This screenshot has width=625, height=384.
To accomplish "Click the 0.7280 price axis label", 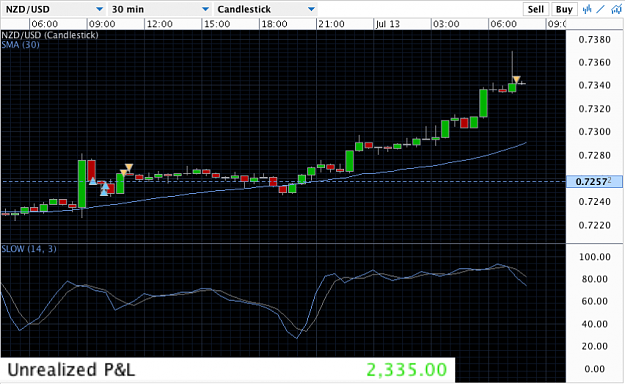I will point(594,155).
